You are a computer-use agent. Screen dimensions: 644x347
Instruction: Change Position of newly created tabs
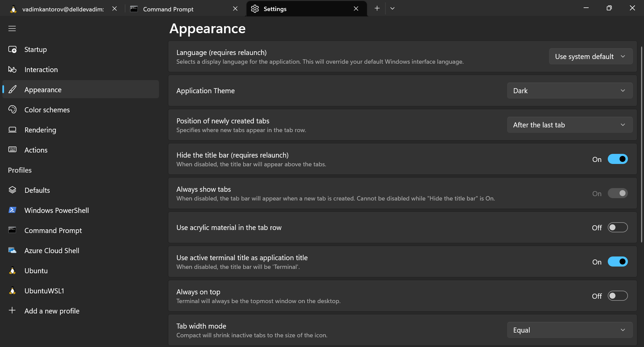tap(570, 125)
